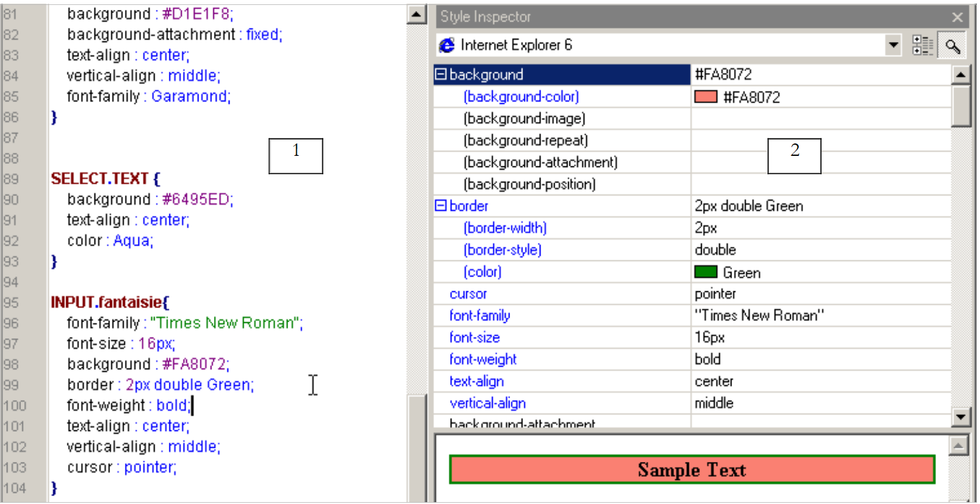Image resolution: width=980 pixels, height=504 pixels.
Task: Click the Sample Text preview box
Action: coord(691,470)
